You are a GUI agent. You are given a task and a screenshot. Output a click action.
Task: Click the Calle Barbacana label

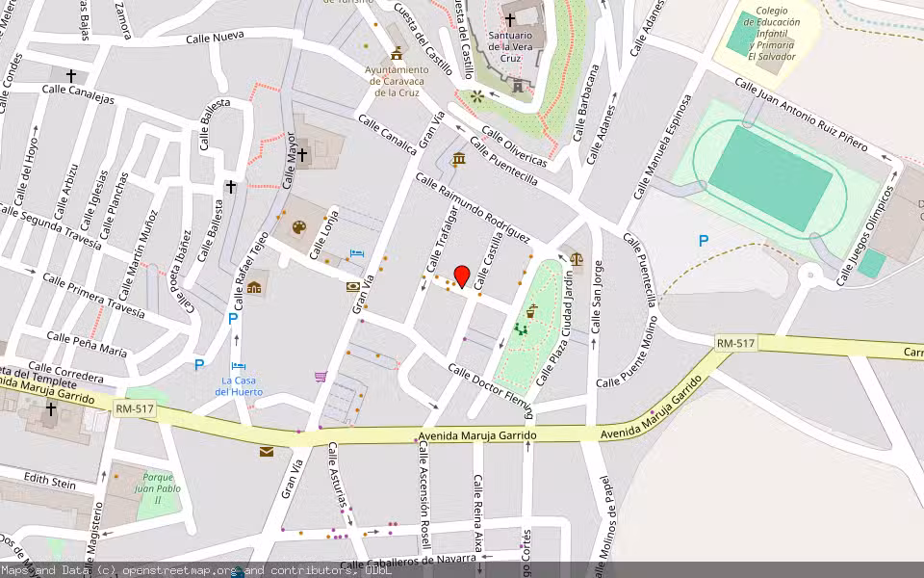tap(586, 103)
